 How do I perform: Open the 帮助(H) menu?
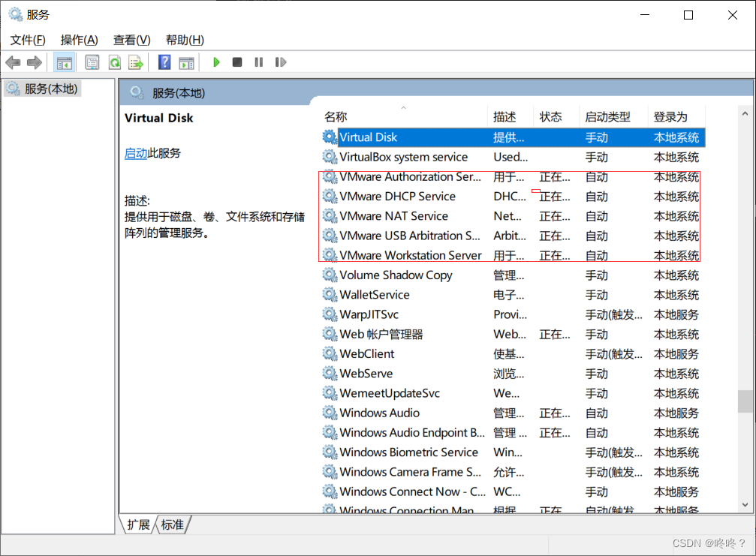coord(185,40)
